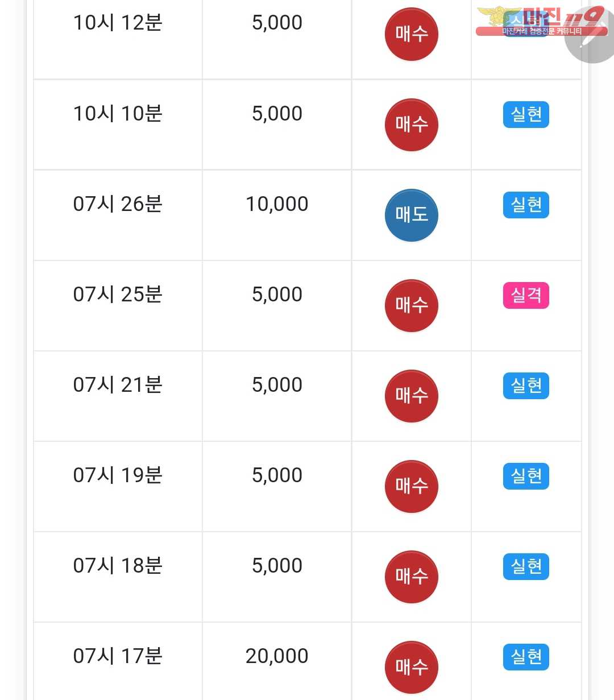The width and height of the screenshot is (614, 700).
Task: Click the 실현 label in 07시 19분 row
Action: [x=526, y=477]
